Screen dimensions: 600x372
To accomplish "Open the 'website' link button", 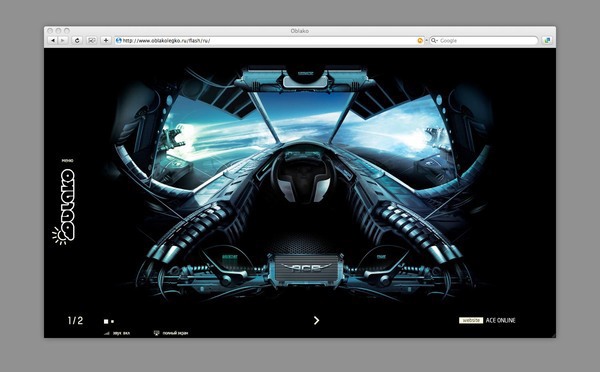I will [x=471, y=320].
